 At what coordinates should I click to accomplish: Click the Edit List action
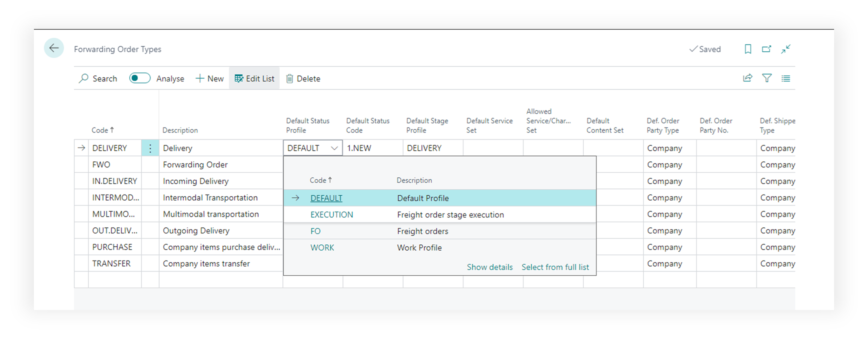pyautogui.click(x=255, y=78)
